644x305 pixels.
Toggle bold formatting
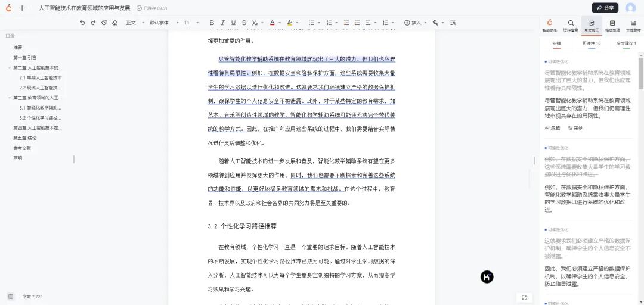tap(212, 23)
